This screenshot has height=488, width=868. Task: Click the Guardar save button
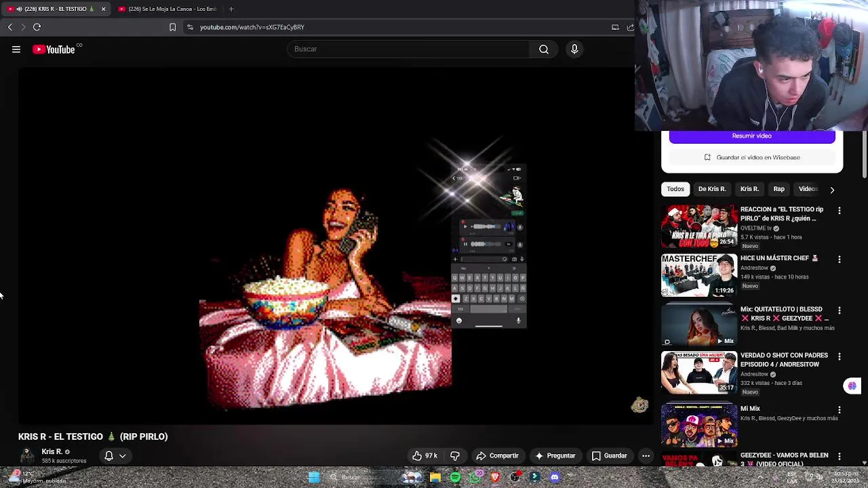click(609, 456)
